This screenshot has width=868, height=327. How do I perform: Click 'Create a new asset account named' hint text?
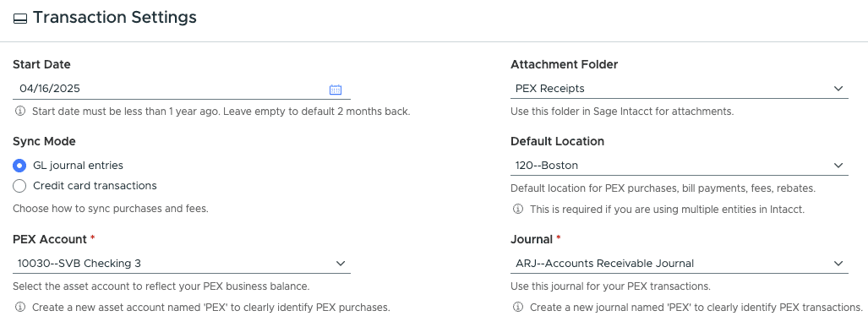(x=211, y=307)
